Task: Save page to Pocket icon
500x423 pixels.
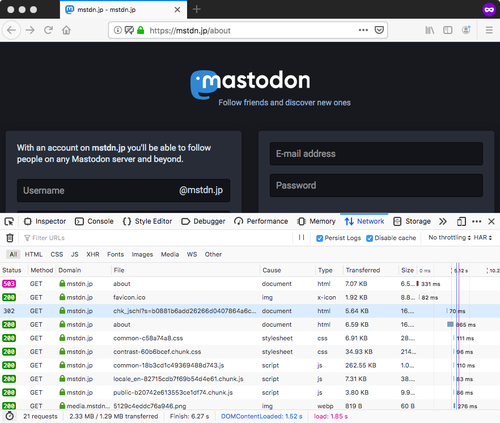Action: pos(379,30)
